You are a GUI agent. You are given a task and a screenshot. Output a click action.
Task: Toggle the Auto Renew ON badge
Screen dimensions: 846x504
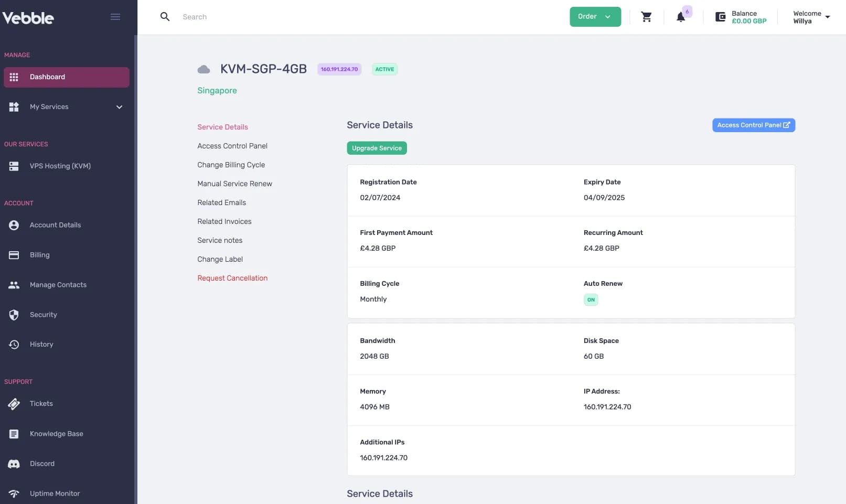click(591, 300)
